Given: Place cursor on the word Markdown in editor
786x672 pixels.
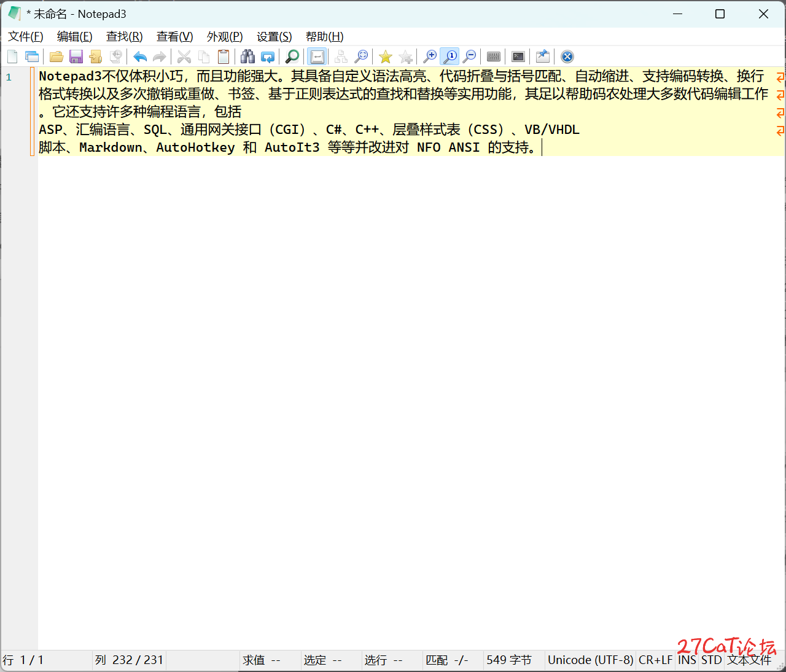Looking at the screenshot, I should 111,147.
